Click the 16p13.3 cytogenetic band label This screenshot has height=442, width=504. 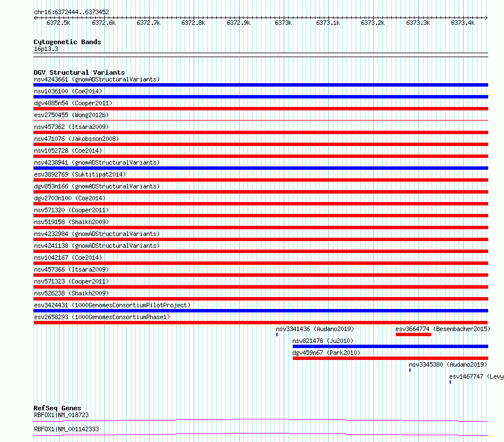click(46, 49)
